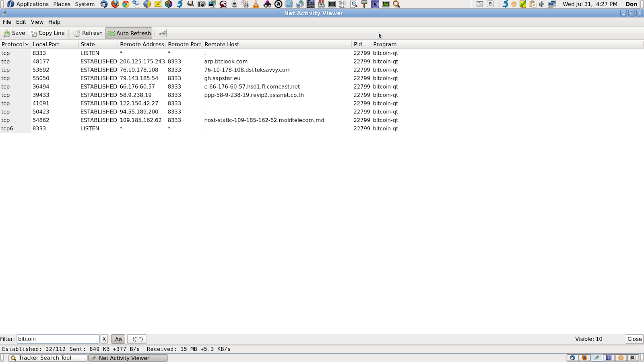Screen dimensions: 644x362
Task: Click the 76-10-178-108.dsl.teksavvy.com host
Action: pyautogui.click(x=247, y=70)
